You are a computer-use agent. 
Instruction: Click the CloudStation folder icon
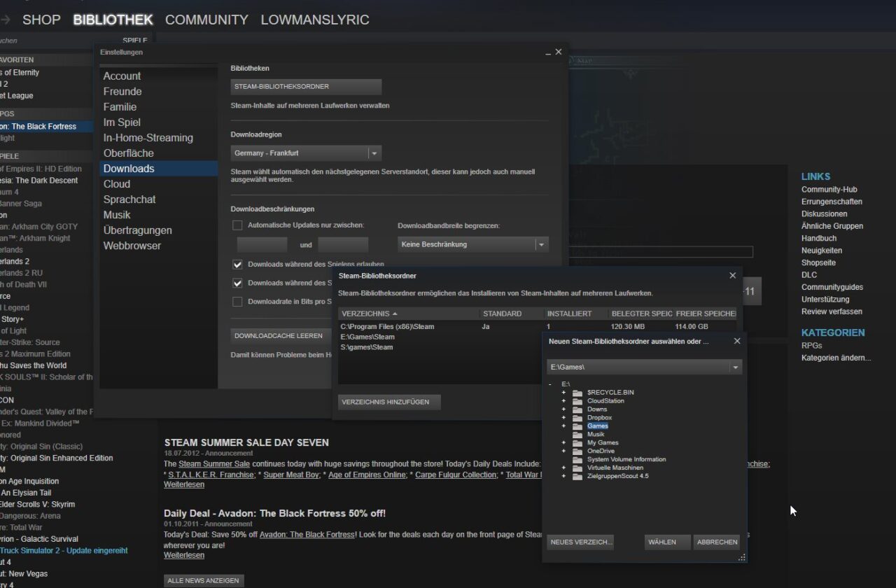click(x=577, y=401)
